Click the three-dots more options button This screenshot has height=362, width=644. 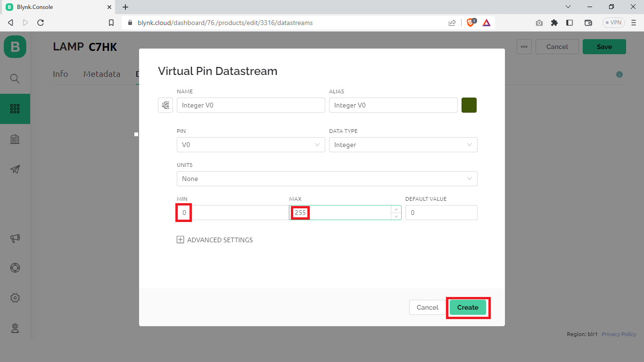524,47
